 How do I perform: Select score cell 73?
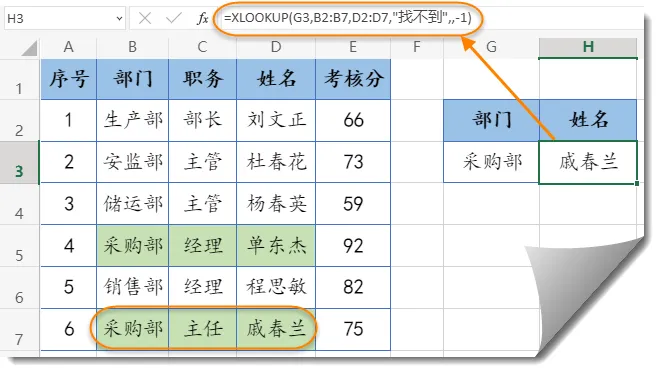(353, 162)
